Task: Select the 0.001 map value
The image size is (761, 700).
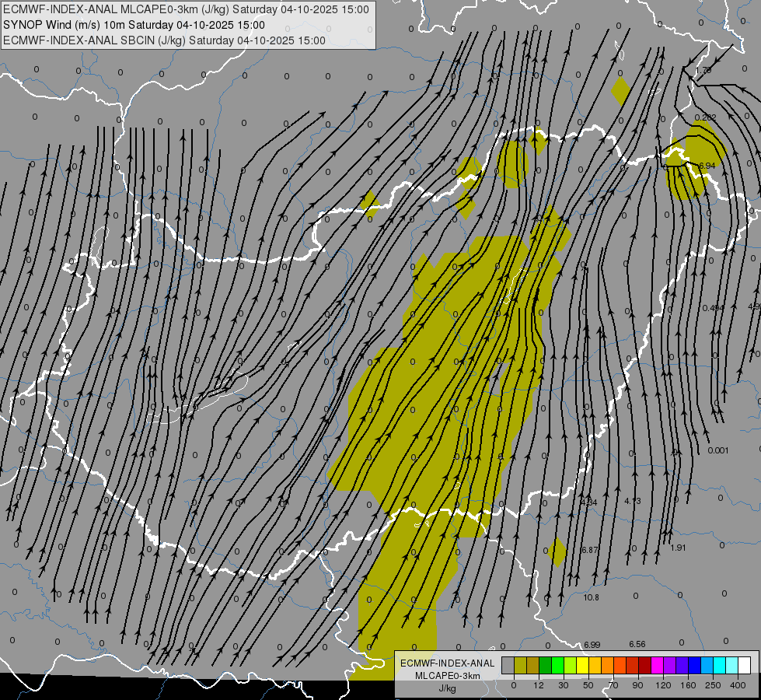Action: (718, 450)
